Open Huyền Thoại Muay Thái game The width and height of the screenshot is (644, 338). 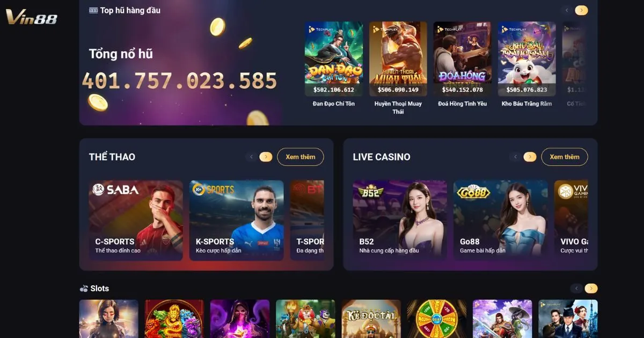pos(398,59)
